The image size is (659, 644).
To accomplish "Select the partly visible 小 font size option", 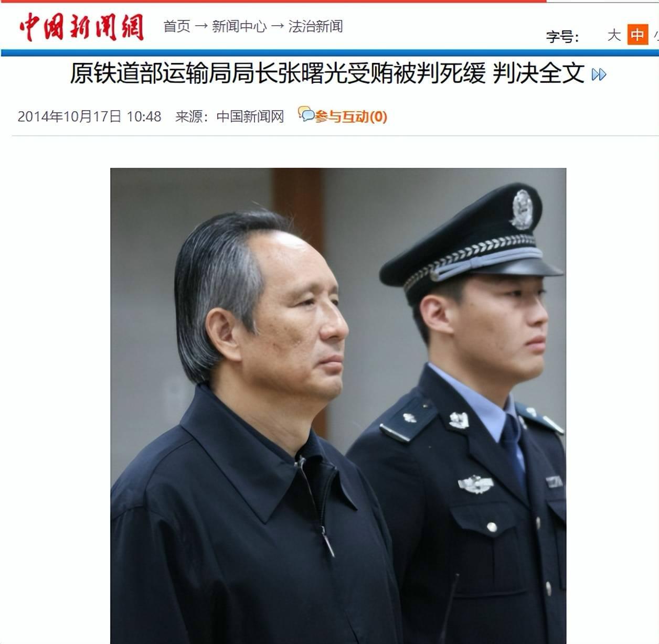I will point(656,35).
